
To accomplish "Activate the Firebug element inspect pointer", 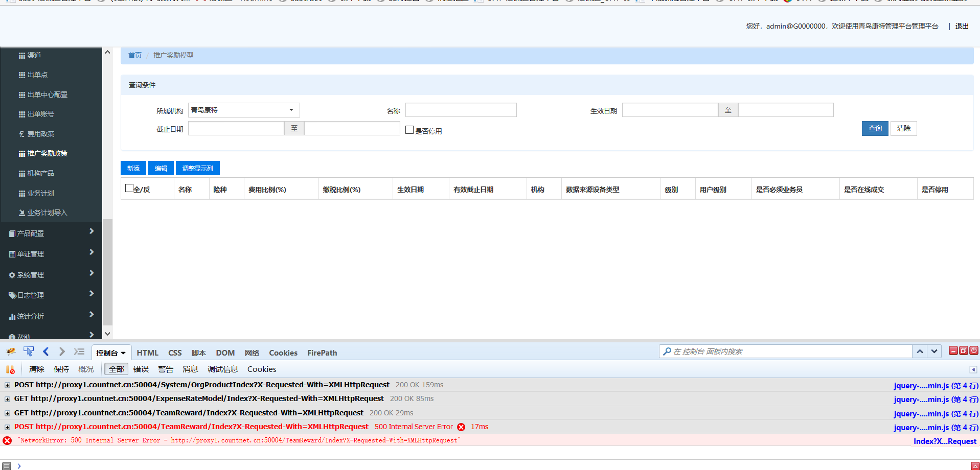I will coord(29,351).
